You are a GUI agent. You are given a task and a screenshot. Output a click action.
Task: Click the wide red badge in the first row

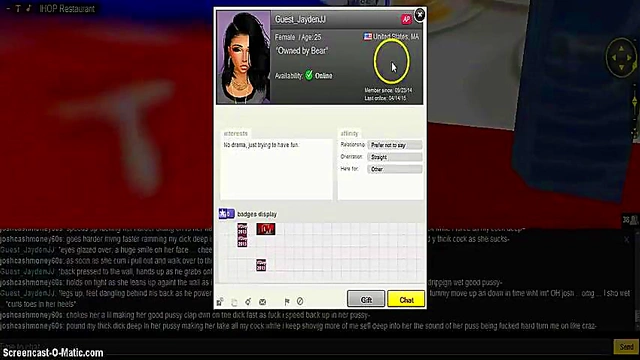click(x=266, y=229)
